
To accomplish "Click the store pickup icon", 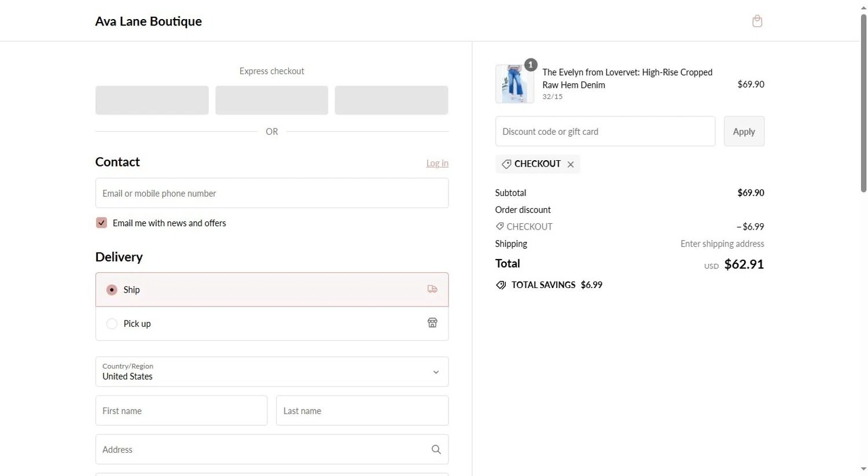I will pyautogui.click(x=432, y=323).
